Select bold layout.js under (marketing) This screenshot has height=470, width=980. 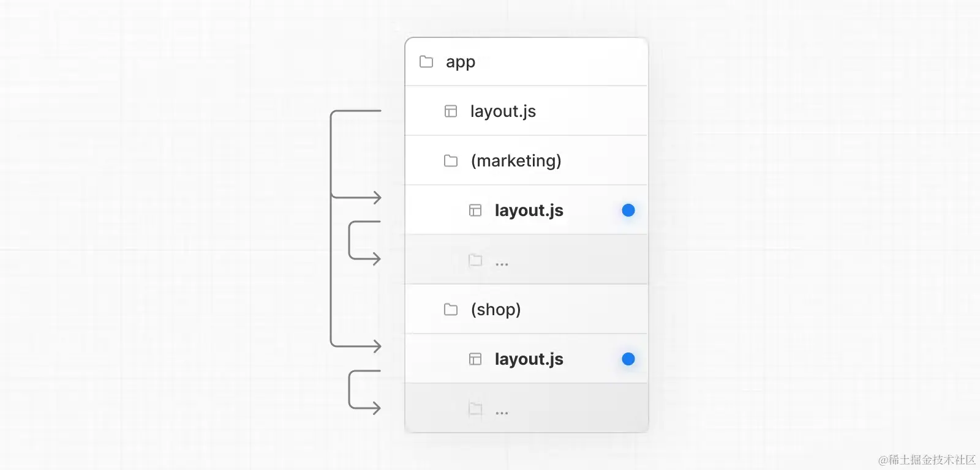(529, 211)
